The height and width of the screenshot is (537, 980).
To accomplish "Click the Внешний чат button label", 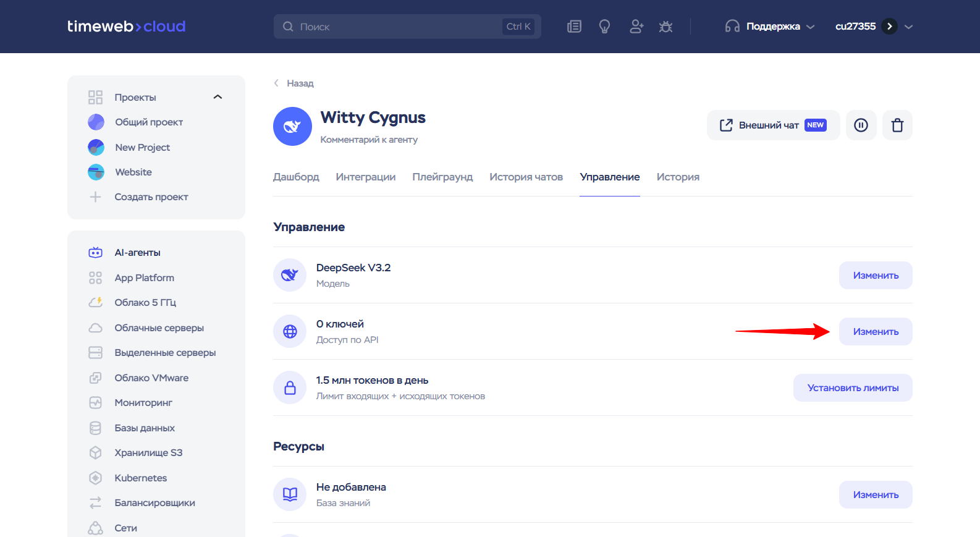I will pos(769,125).
